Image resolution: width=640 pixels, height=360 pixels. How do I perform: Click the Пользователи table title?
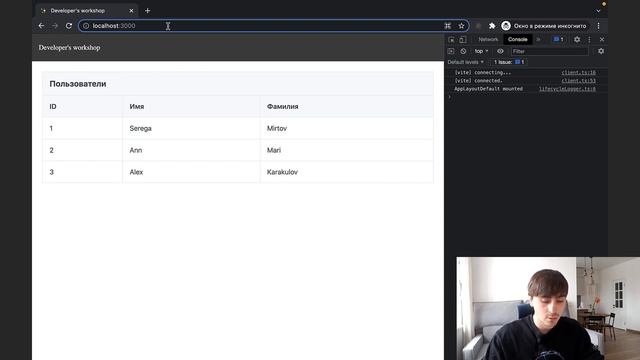tap(78, 84)
